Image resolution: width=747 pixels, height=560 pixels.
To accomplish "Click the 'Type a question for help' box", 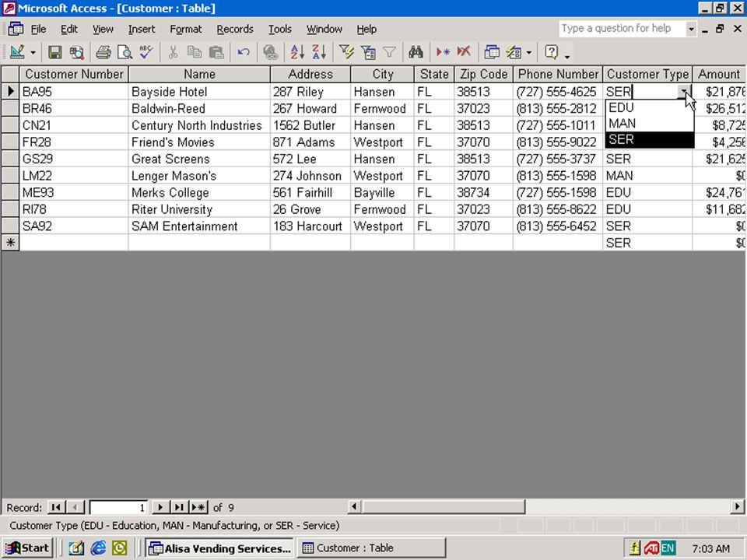I will click(622, 29).
